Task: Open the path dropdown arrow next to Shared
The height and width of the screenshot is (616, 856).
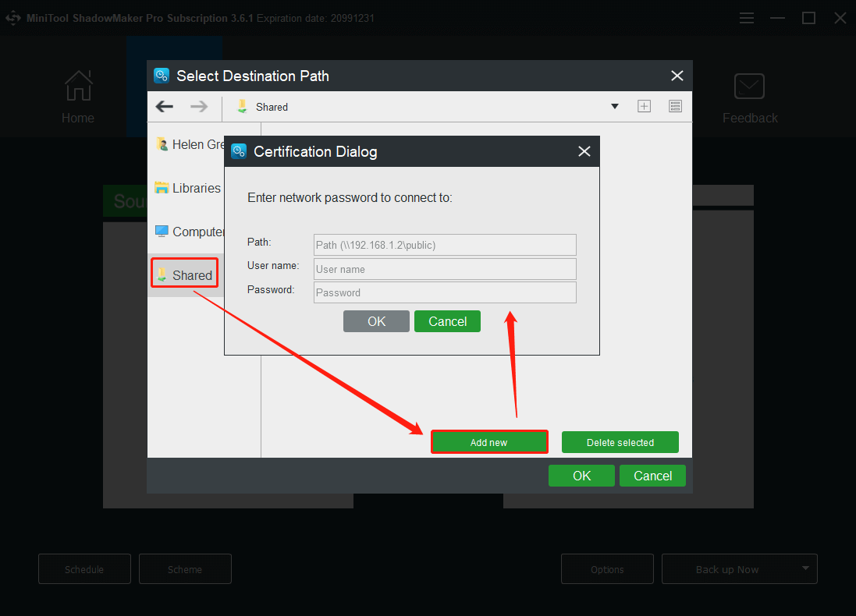Action: click(615, 106)
